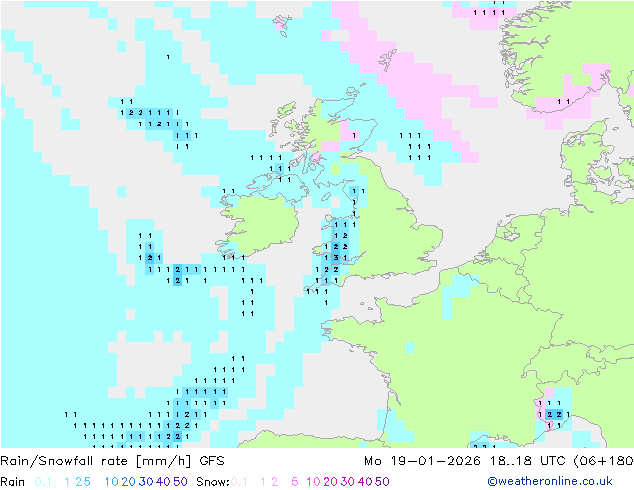Open the weatheronline.co.uk copyright link

pos(549,482)
